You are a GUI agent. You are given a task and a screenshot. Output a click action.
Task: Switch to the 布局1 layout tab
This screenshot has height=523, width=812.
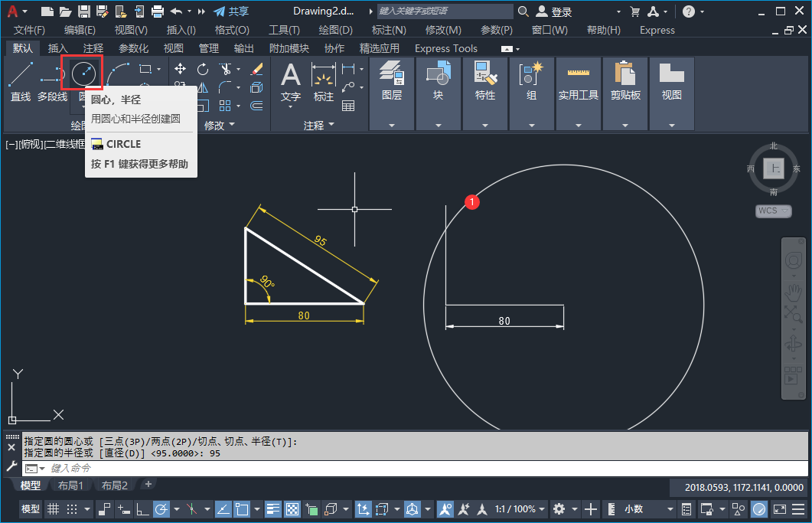(70, 485)
